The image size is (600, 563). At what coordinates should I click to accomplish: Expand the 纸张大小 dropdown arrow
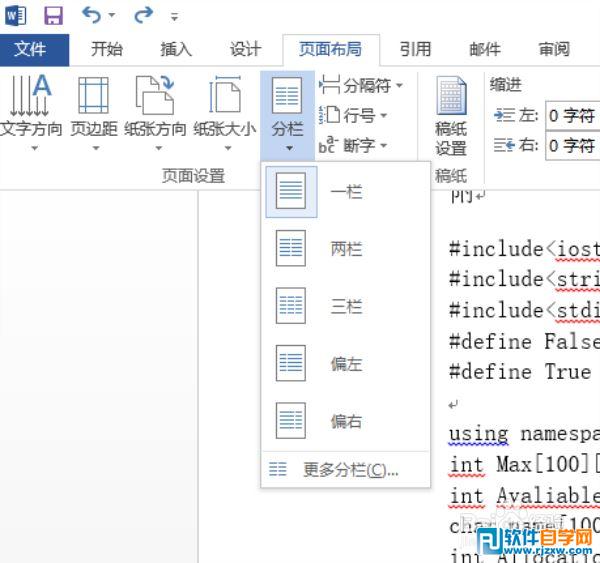[228, 148]
